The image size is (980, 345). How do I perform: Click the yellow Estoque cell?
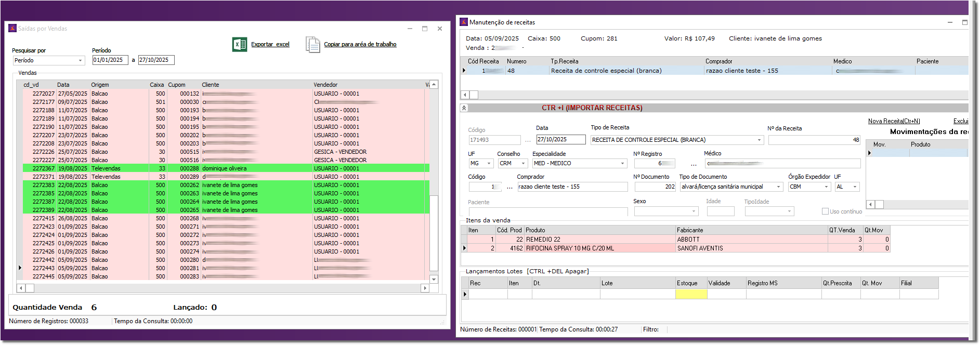[691, 295]
